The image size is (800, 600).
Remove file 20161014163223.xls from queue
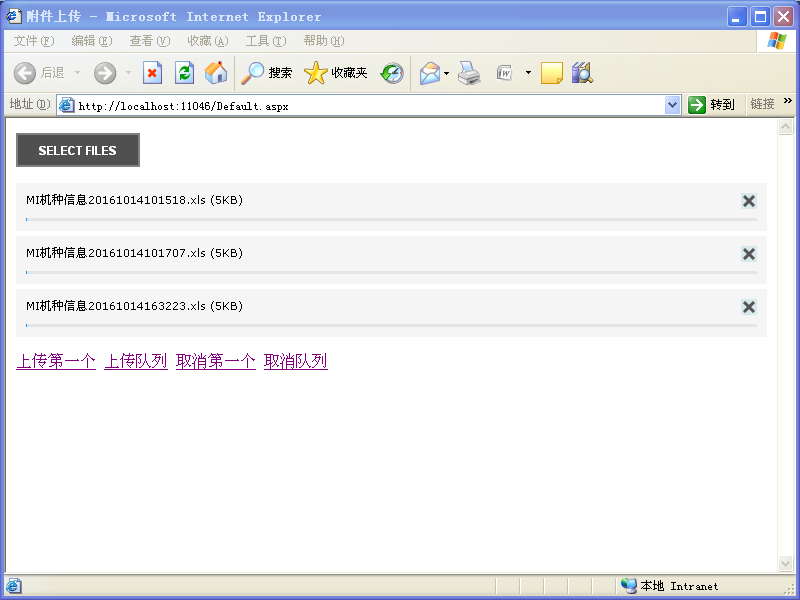click(x=748, y=307)
